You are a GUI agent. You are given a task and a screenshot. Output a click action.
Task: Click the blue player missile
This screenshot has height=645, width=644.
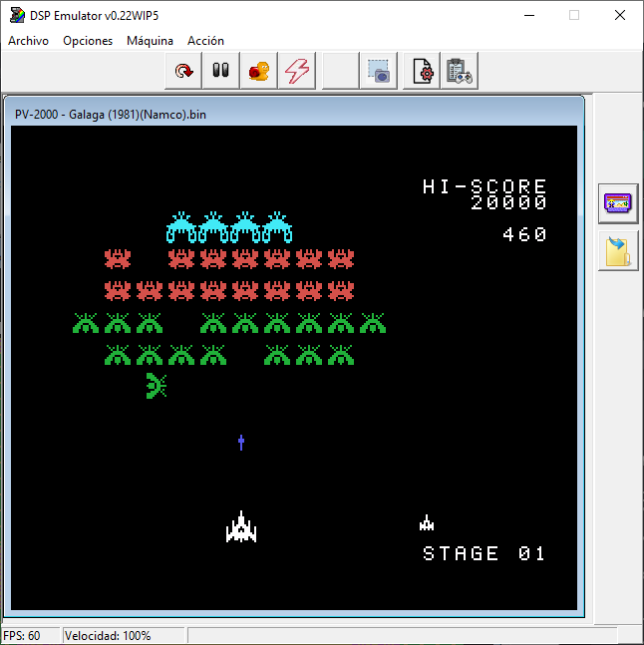click(241, 443)
